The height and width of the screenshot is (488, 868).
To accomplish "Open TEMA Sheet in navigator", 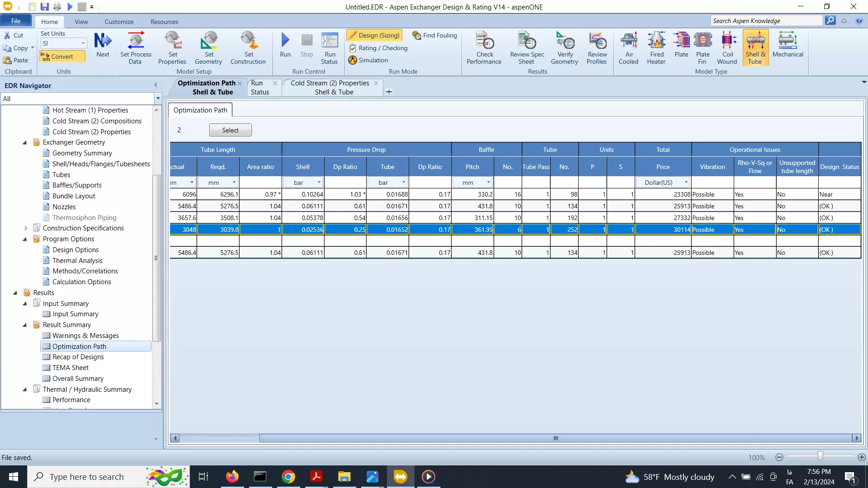I will [x=71, y=368].
